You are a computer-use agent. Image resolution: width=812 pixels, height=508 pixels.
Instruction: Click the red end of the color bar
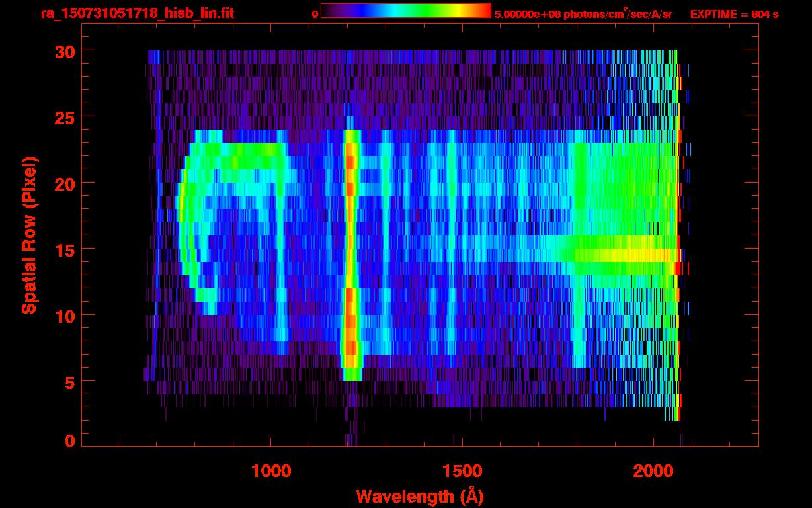click(484, 11)
